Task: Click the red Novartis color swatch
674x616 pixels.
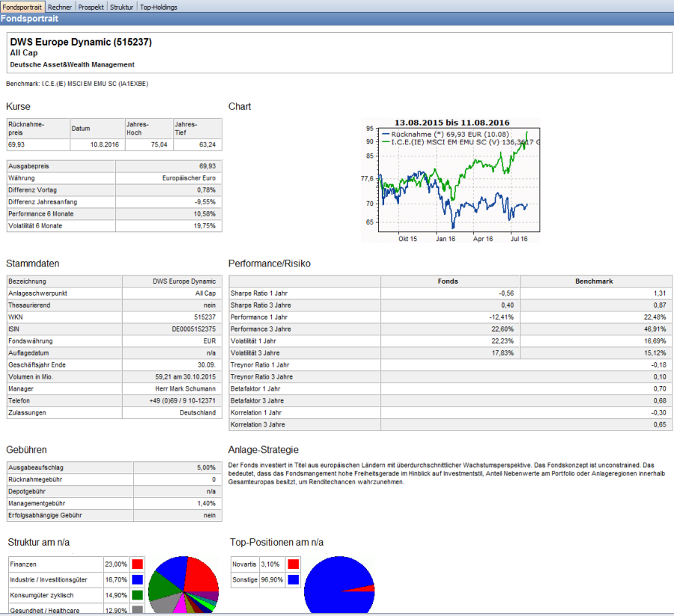Action: coord(293,564)
